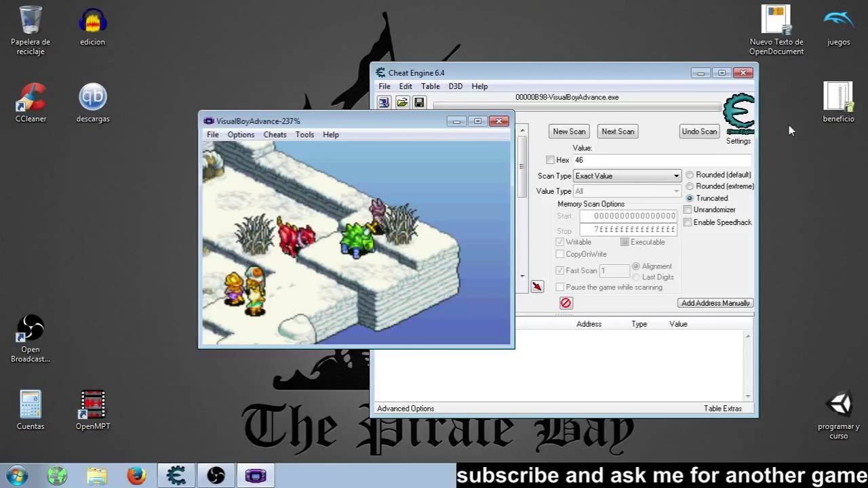This screenshot has height=488, width=868.
Task: Open Cheat Engine Help menu
Action: (x=479, y=86)
